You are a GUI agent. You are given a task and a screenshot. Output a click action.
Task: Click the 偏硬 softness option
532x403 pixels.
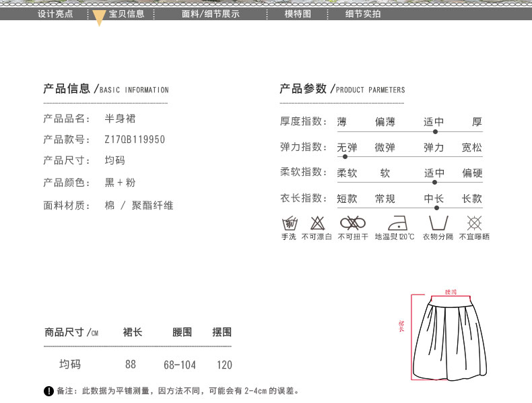pos(472,173)
